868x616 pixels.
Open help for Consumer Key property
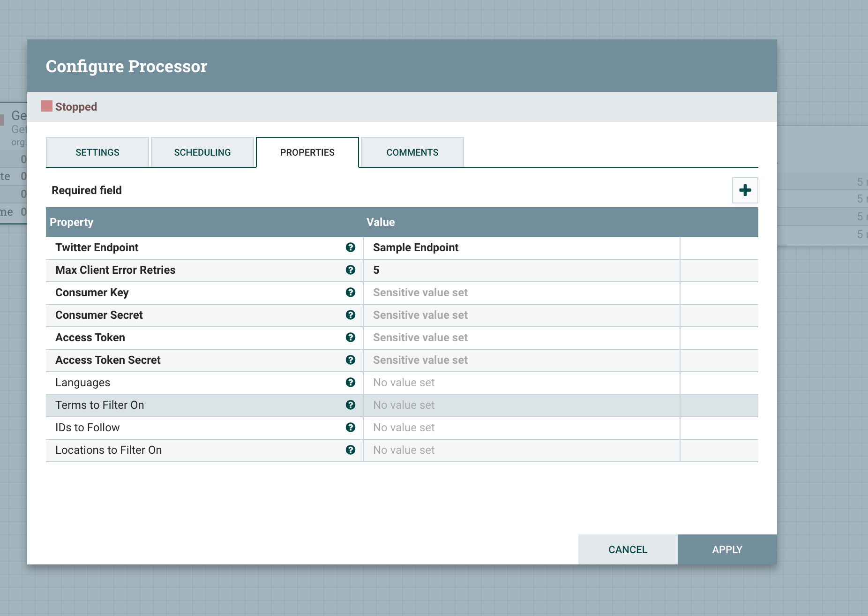point(351,293)
